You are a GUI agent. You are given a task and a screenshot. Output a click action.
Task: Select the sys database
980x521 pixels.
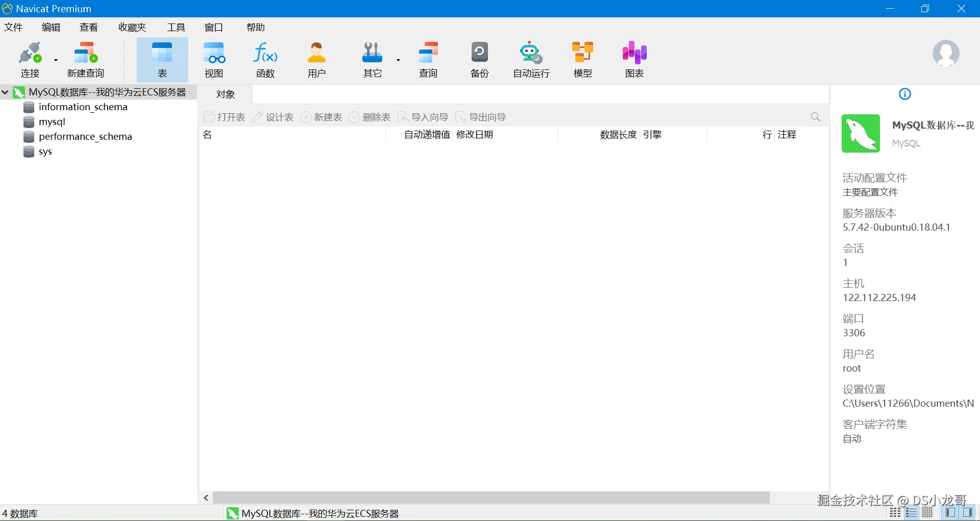[45, 152]
